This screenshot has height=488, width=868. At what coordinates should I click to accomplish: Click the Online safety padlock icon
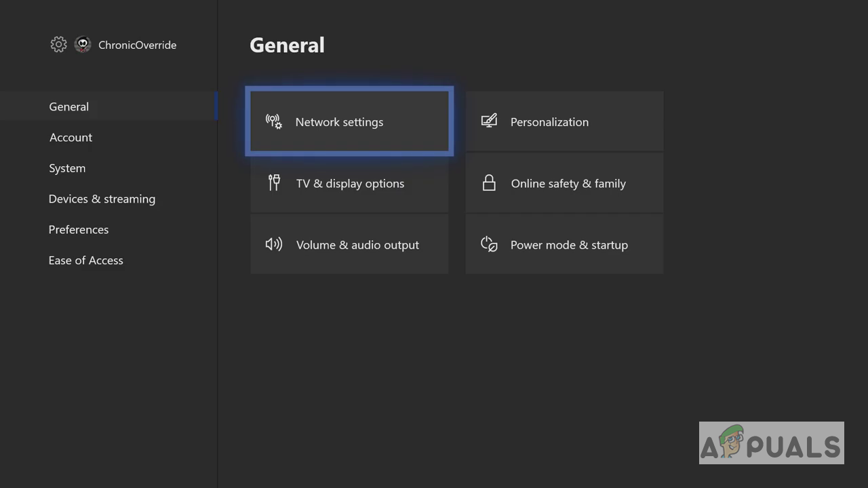(x=489, y=183)
